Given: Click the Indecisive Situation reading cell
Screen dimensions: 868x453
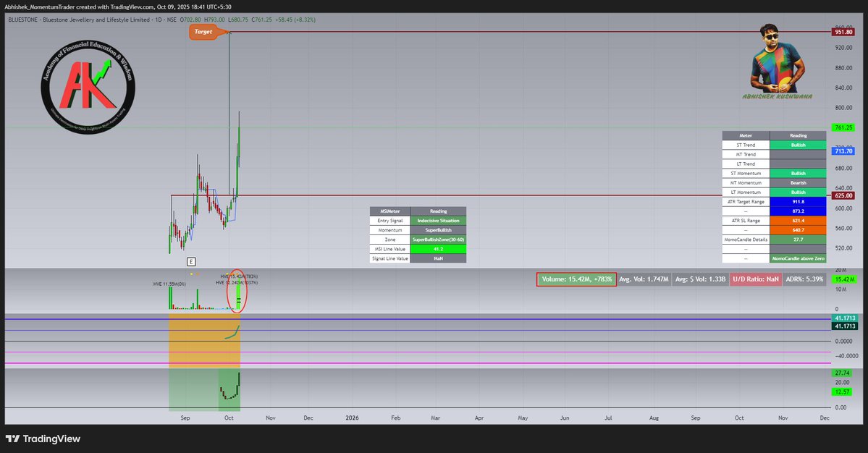Looking at the screenshot, I should tap(439, 221).
